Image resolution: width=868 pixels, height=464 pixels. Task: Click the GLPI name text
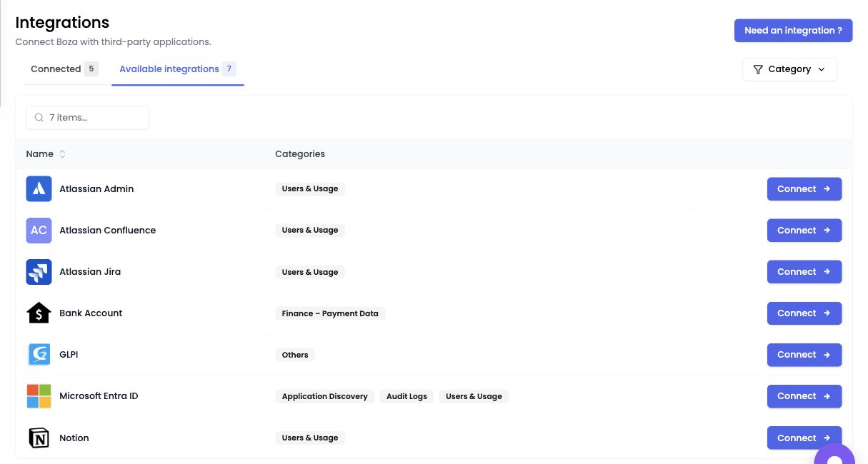tap(69, 355)
